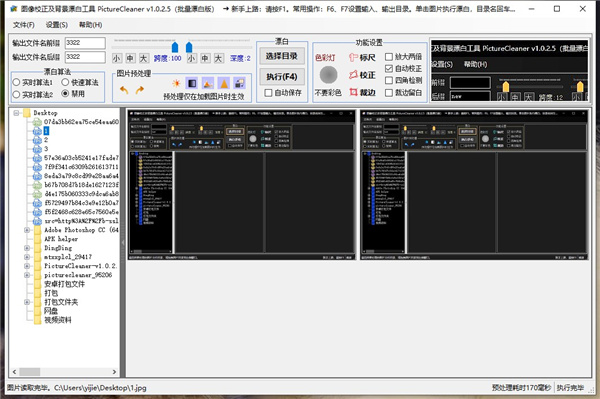Viewport: 600px width, 399px height.
Task: Collapse the Desktop tree node
Action: point(16,113)
